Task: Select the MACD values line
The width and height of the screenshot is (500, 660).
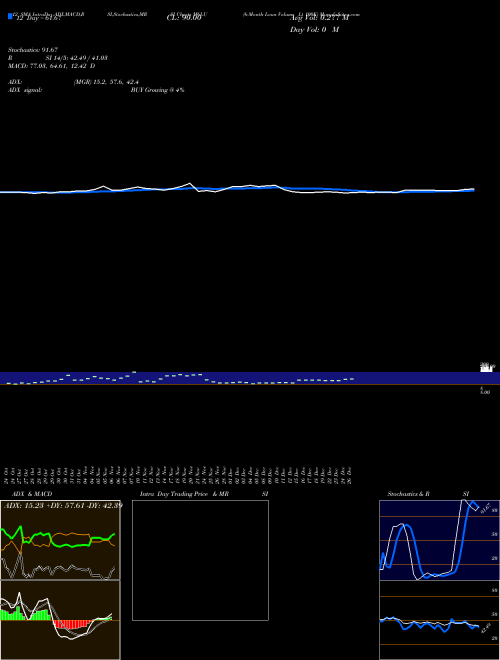Action: (51, 66)
